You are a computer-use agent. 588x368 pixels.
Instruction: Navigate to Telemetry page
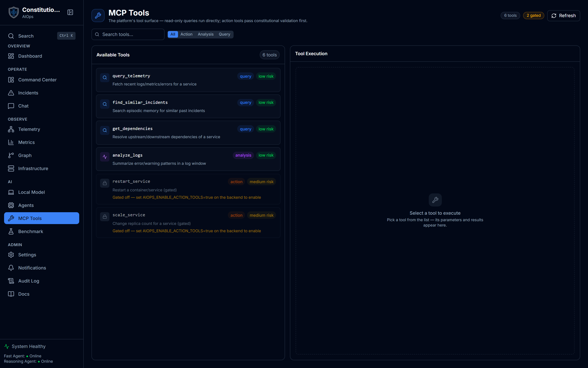(x=42, y=129)
